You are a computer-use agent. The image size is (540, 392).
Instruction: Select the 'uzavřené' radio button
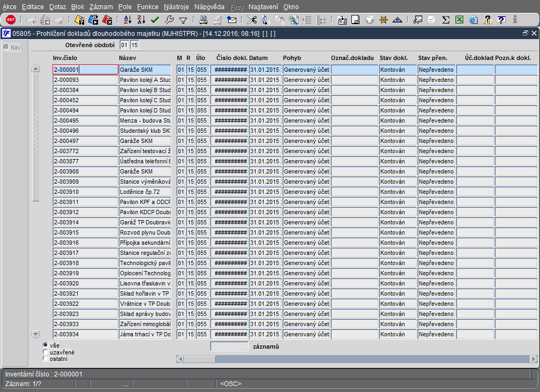[x=45, y=352]
